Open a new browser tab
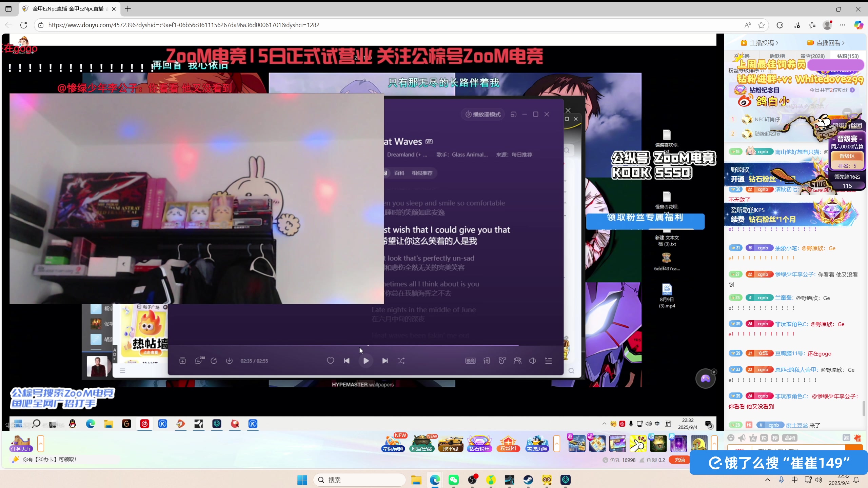The height and width of the screenshot is (488, 868). point(128,9)
